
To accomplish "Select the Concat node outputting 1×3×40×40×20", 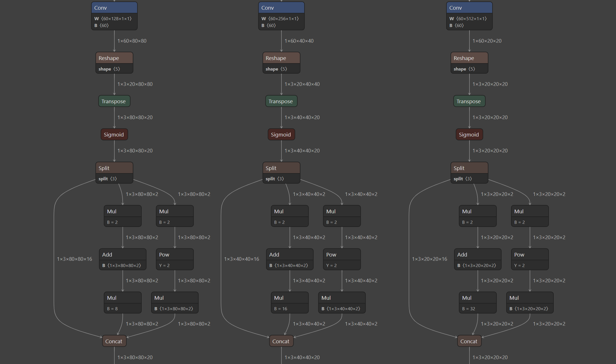I will tap(281, 341).
